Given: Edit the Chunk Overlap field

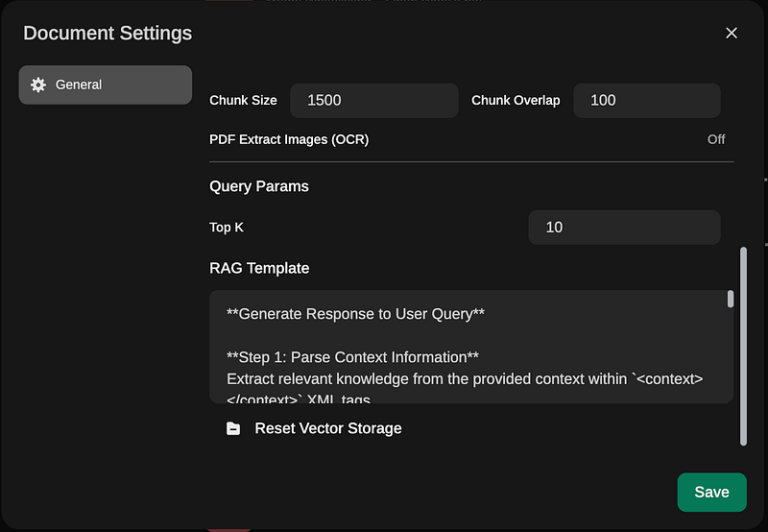Looking at the screenshot, I should 646,101.
